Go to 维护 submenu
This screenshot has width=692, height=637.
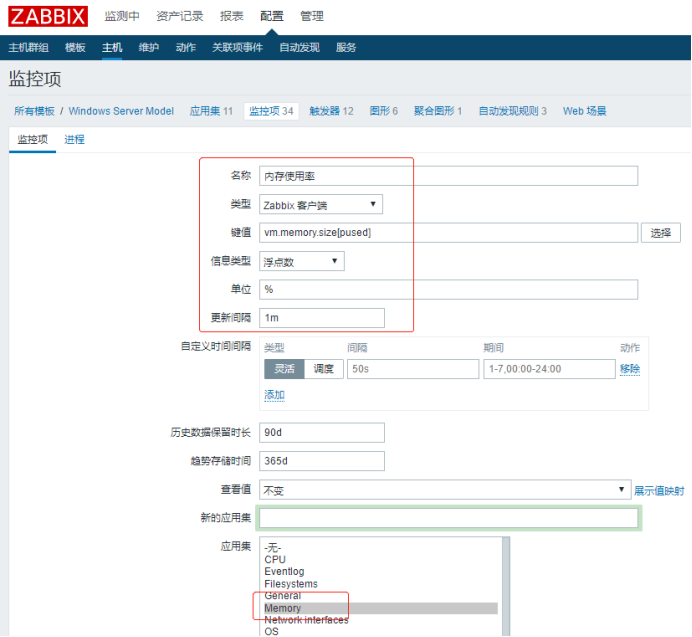pos(149,47)
